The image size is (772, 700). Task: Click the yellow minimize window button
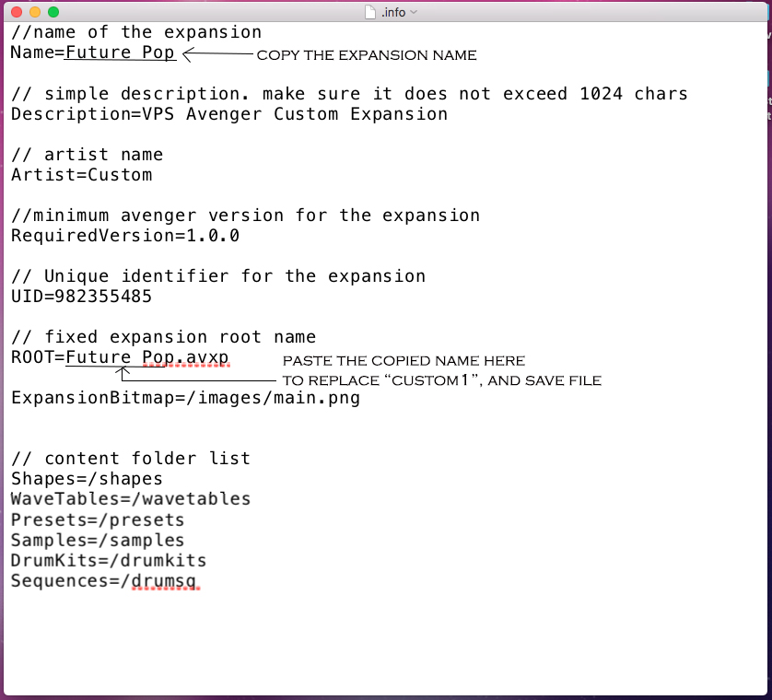pos(35,12)
